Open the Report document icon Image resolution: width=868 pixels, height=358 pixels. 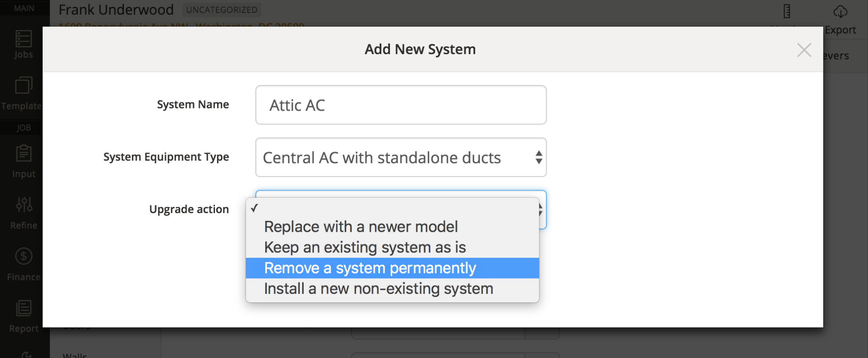(x=23, y=308)
